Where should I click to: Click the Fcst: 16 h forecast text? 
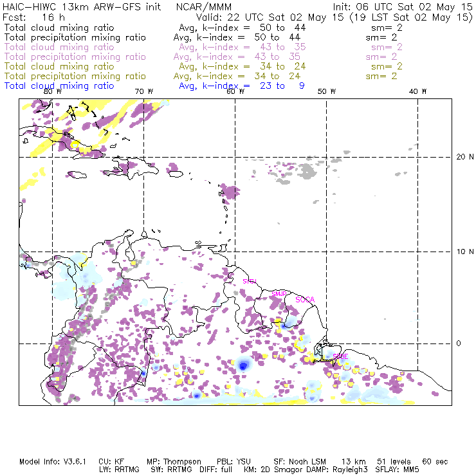(33, 17)
